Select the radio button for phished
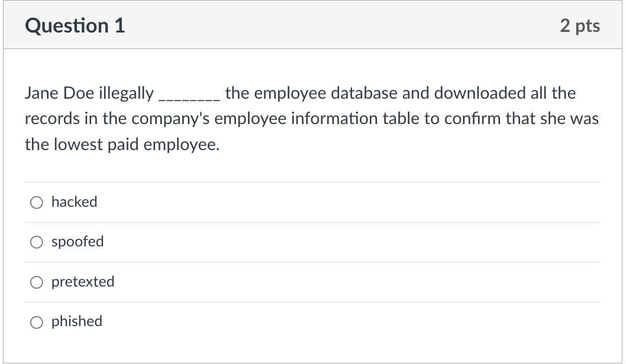The image size is (626, 364). point(37,322)
